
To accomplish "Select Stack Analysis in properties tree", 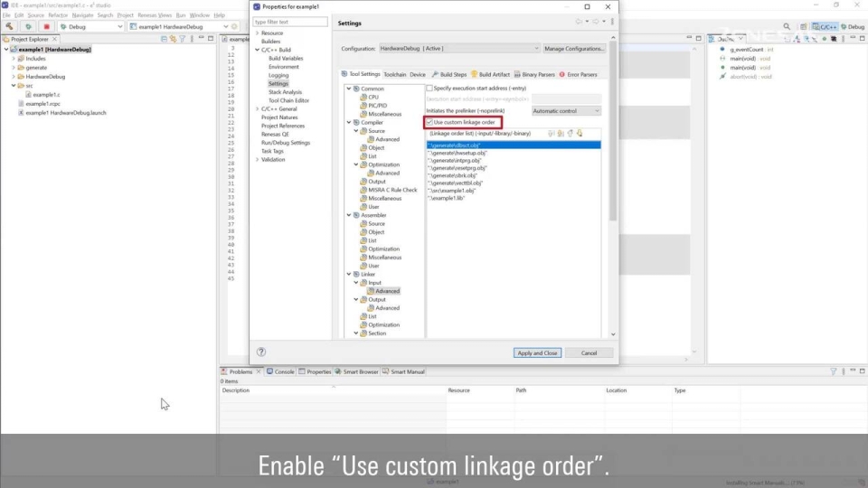I will (x=285, y=92).
